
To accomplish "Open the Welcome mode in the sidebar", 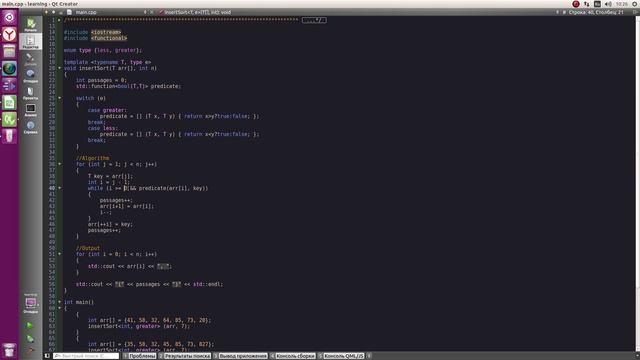I will pyautogui.click(x=31, y=24).
